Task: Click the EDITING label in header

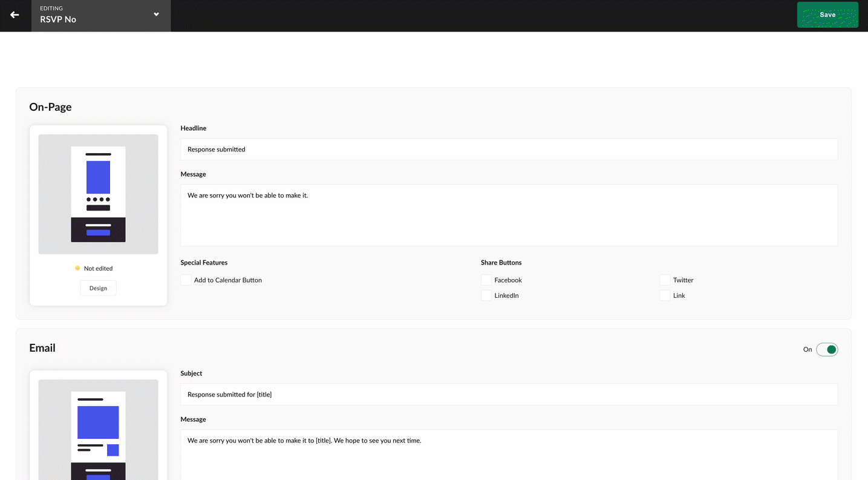Action: point(51,8)
